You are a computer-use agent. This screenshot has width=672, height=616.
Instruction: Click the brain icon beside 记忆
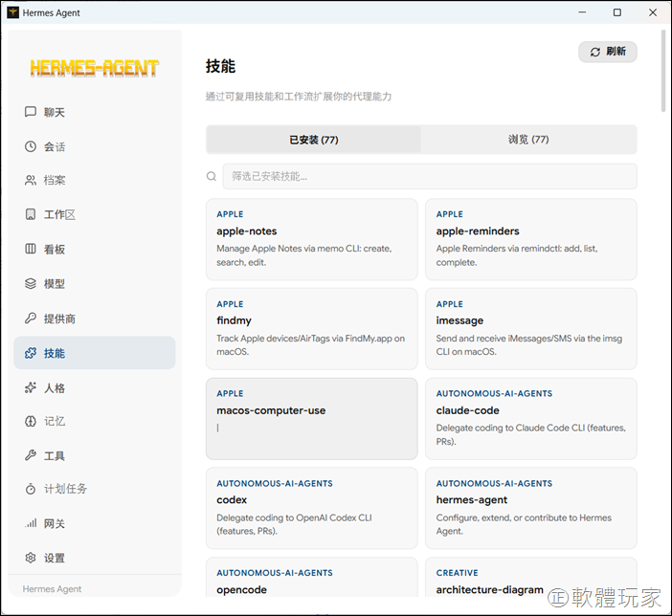(x=31, y=422)
